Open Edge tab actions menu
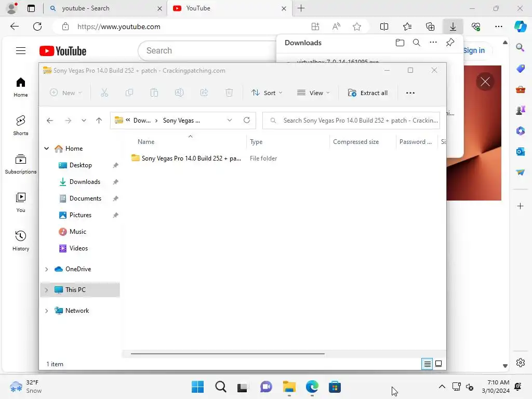Screen dimensions: 532x399 coord(31,8)
